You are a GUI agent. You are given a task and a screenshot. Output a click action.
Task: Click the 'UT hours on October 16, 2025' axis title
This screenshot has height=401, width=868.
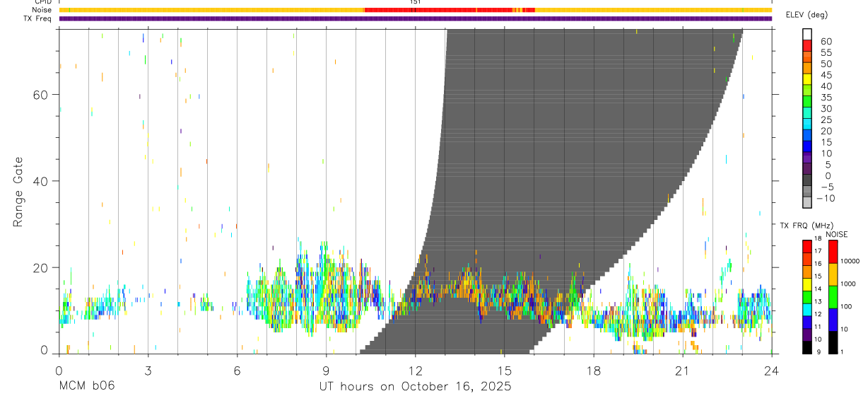(x=415, y=386)
